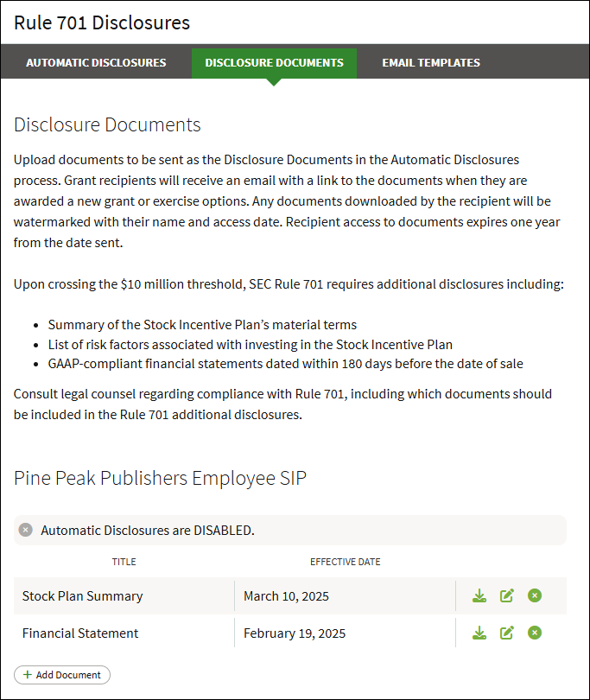Screen dimensions: 590x700
Task: Click the Pine Peak Publishers Employee SIP heading
Action: click(160, 478)
